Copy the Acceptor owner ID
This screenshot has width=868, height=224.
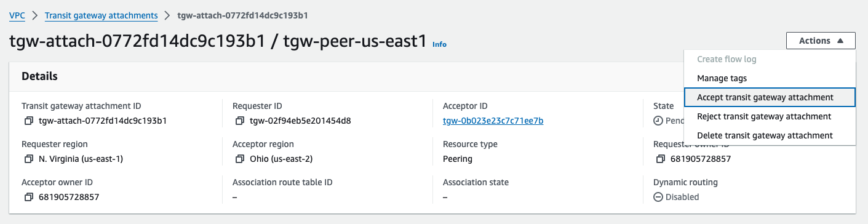coord(28,197)
